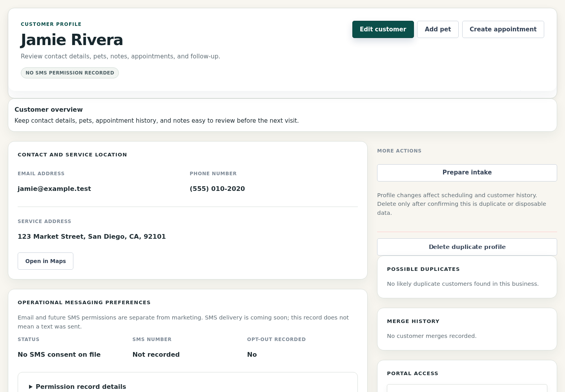Add a pet to this customer
Image resolution: width=565 pixels, height=392 pixels.
tap(438, 29)
